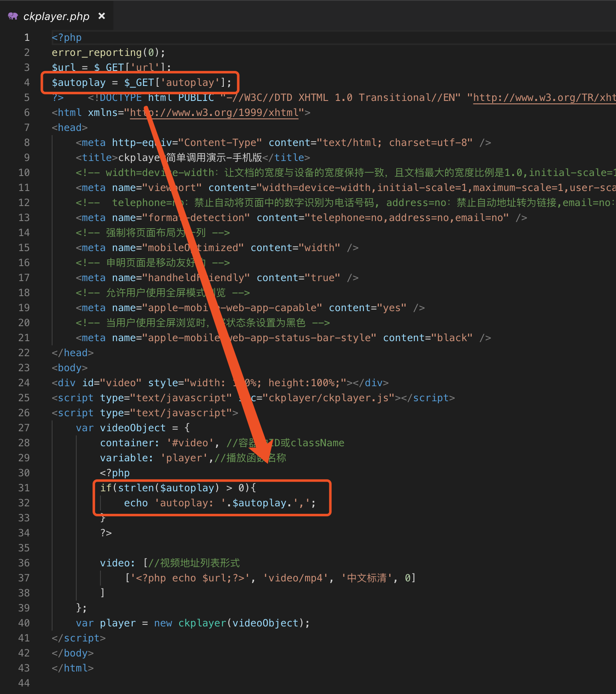Click gutter line number 1
616x694 pixels.
tap(27, 38)
